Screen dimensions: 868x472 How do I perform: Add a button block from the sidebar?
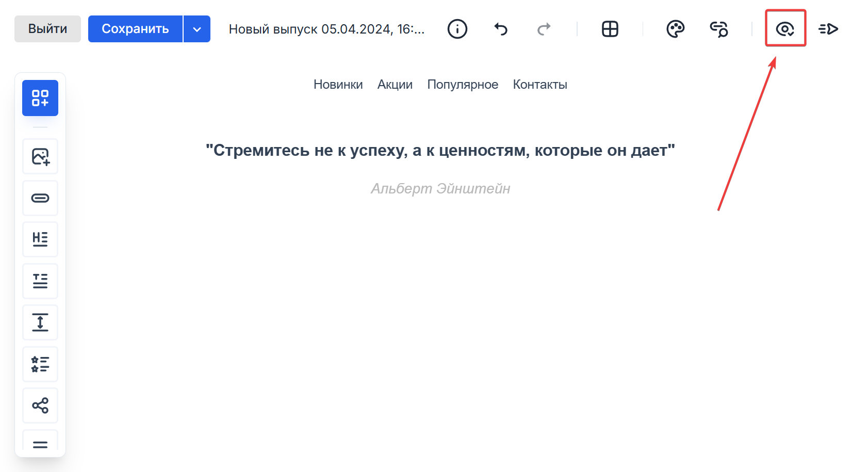coord(40,198)
